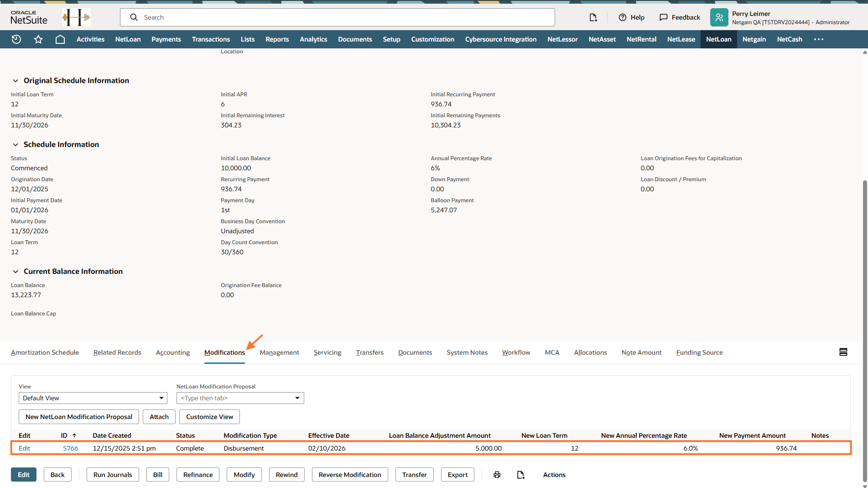The image size is (868, 488).
Task: Open the subtab layout toggle icon
Action: (x=843, y=352)
